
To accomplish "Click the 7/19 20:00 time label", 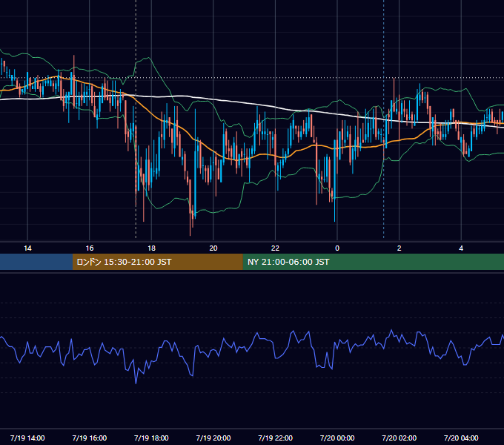I will pyautogui.click(x=213, y=438).
